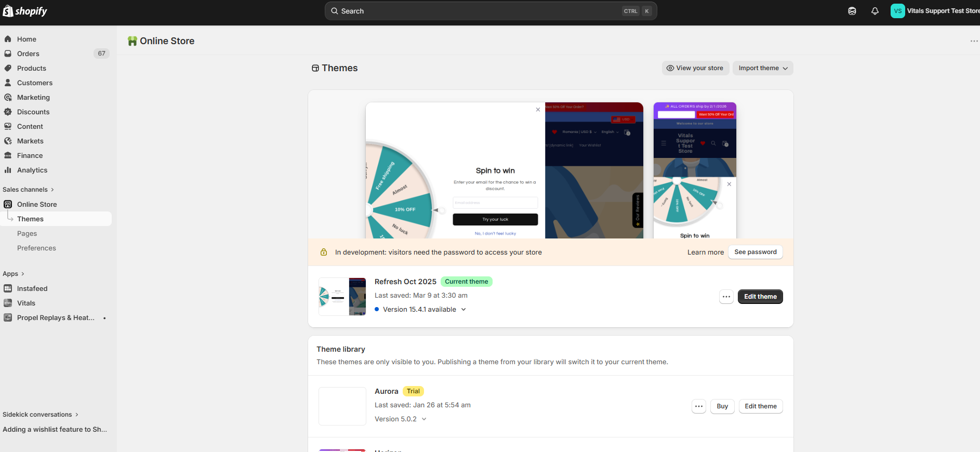
Task: Click Edit theme for Aurora
Action: coord(760,406)
